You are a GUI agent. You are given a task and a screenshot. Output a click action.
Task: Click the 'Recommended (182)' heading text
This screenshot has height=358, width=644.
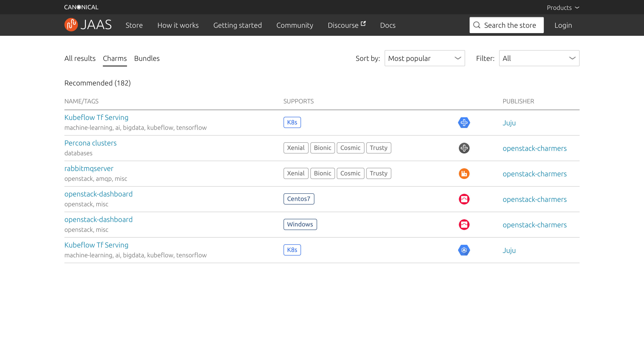coord(97,83)
